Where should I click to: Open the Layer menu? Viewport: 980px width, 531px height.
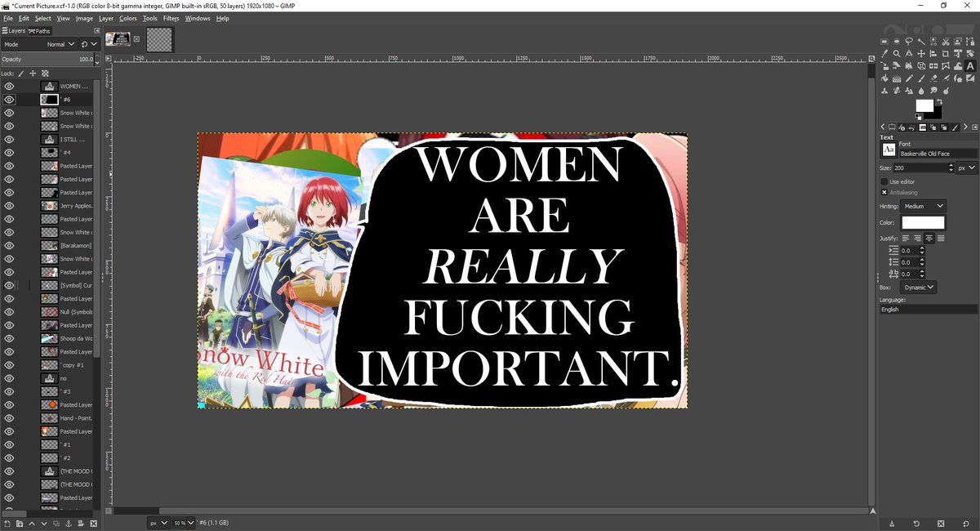(106, 18)
